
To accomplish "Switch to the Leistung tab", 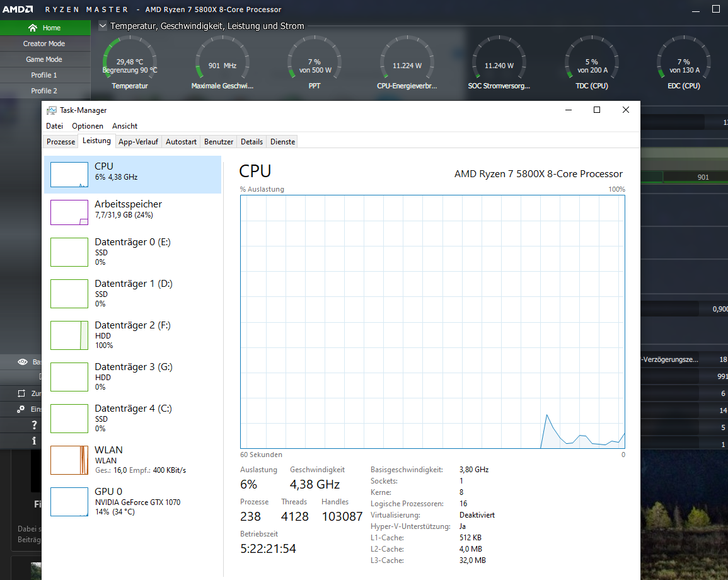I will [x=96, y=141].
